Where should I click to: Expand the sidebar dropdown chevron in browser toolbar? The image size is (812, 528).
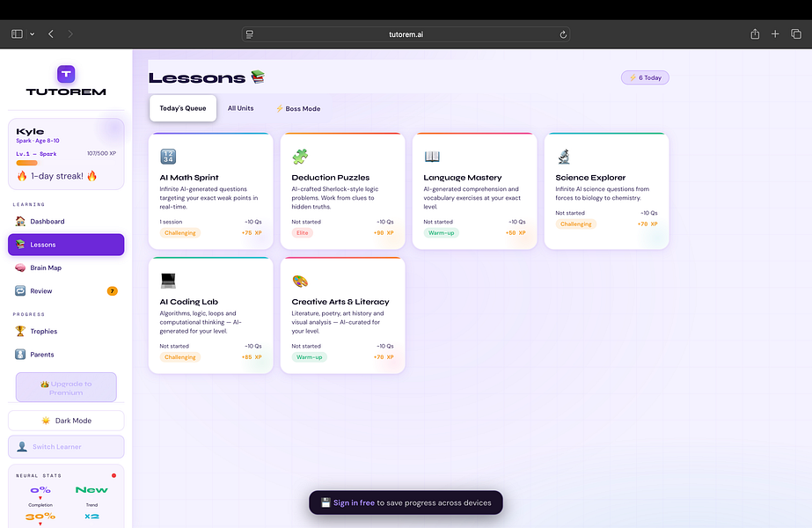pyautogui.click(x=32, y=34)
